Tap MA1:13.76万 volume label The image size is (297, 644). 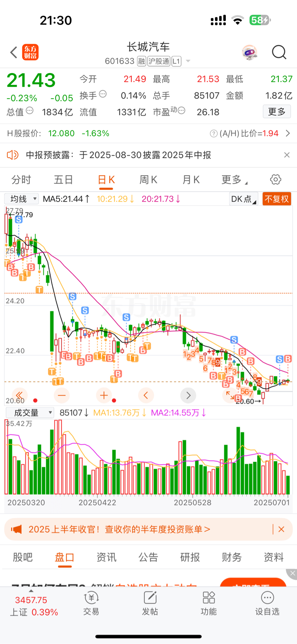[x=120, y=413]
